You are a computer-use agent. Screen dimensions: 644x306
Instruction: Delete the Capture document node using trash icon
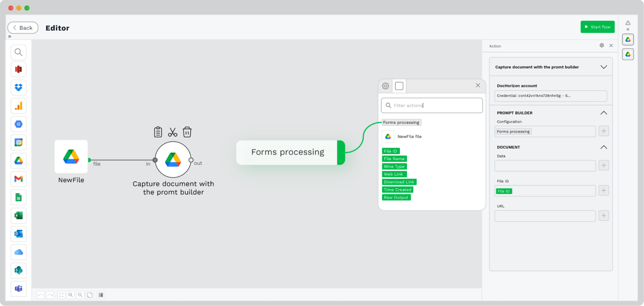(x=187, y=131)
